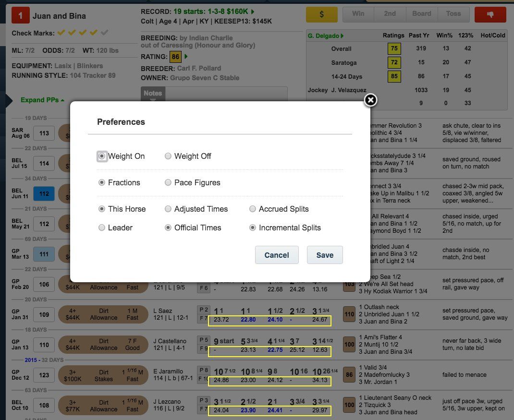Screen dimensions: 514x420
Task: Click the 113 speed figure box
Action: [44, 133]
